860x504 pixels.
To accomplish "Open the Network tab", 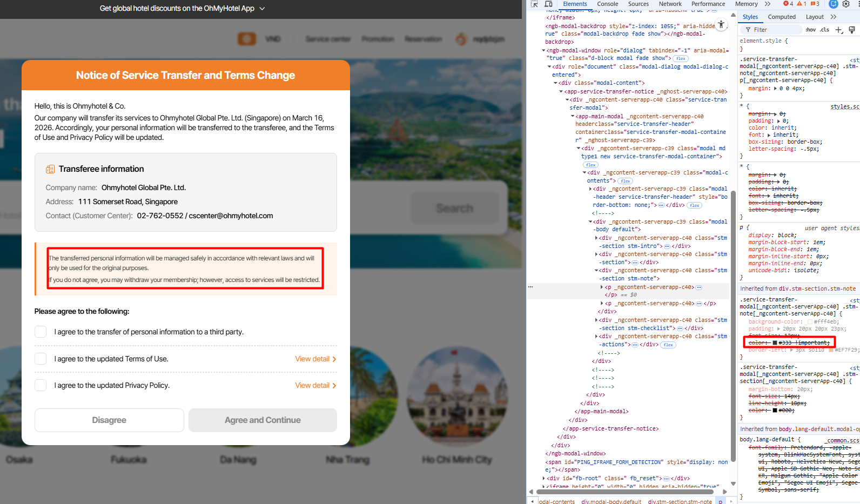I will click(670, 4).
